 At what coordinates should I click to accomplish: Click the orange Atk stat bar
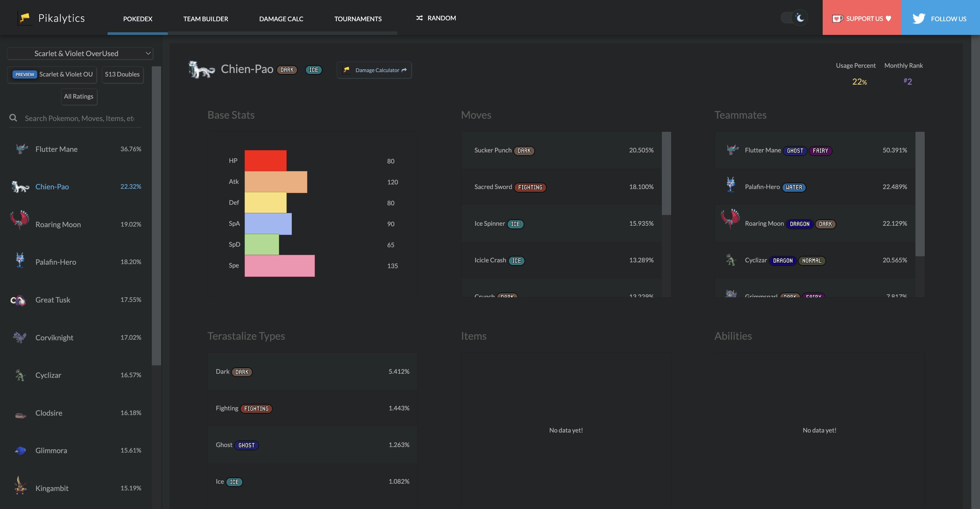(x=276, y=182)
